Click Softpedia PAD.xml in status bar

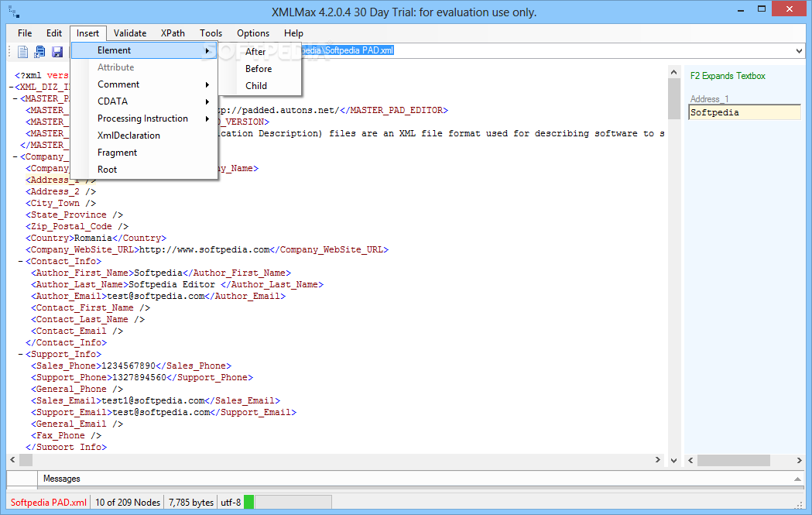pos(49,502)
